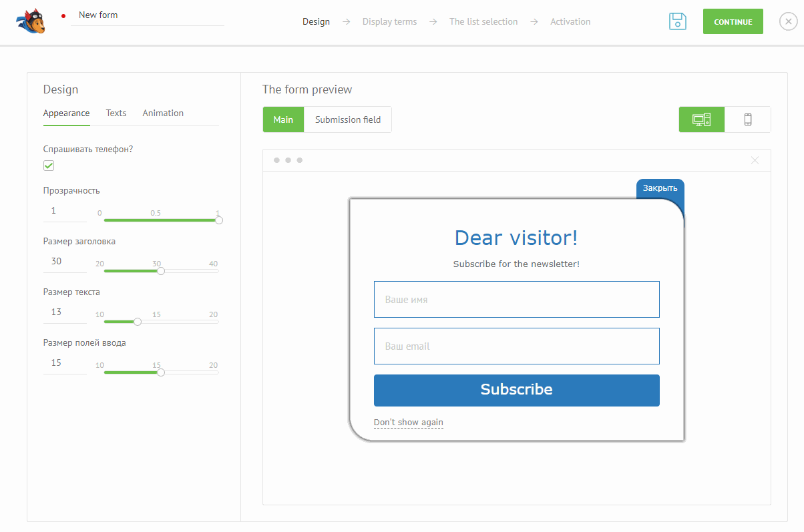Screen dimensions: 804x532
Task: Click the Ваш email input field
Action: coord(517,346)
